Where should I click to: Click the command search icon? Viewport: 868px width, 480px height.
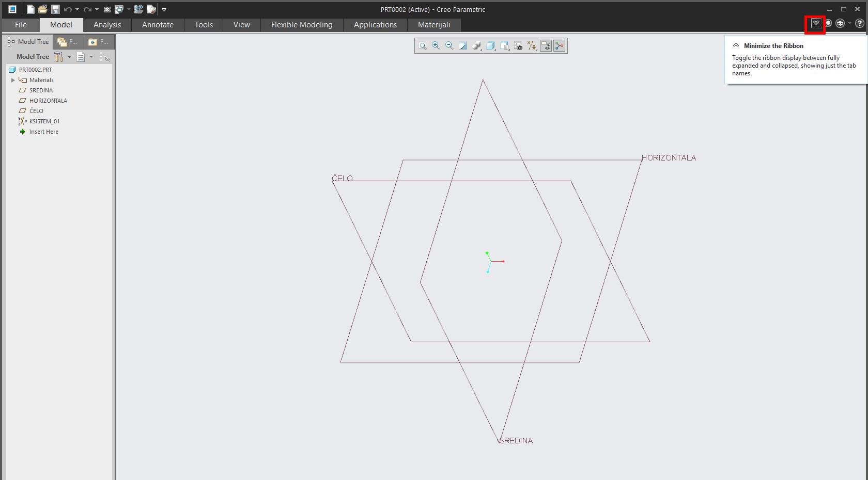(x=828, y=24)
